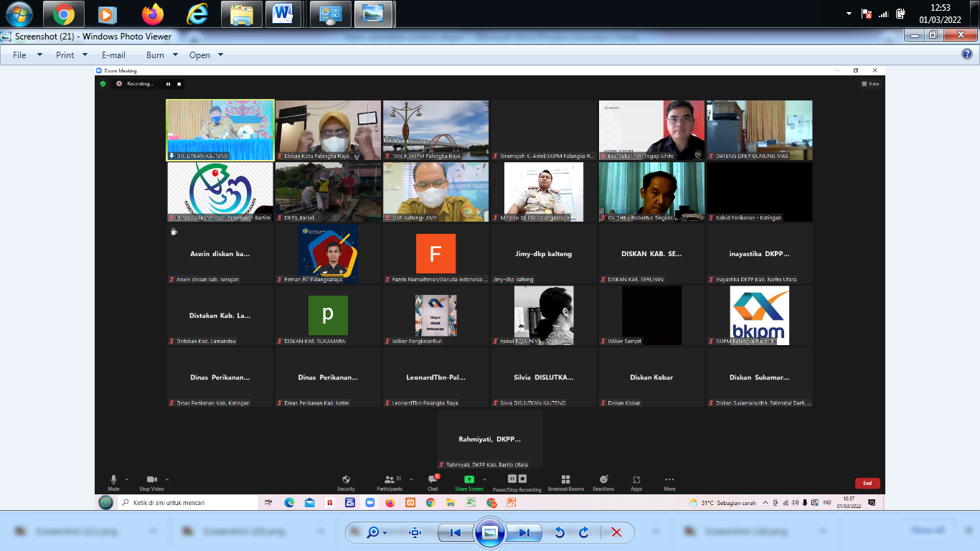980x551 pixels.
Task: Click the battery power tray icon
Action: tap(902, 14)
